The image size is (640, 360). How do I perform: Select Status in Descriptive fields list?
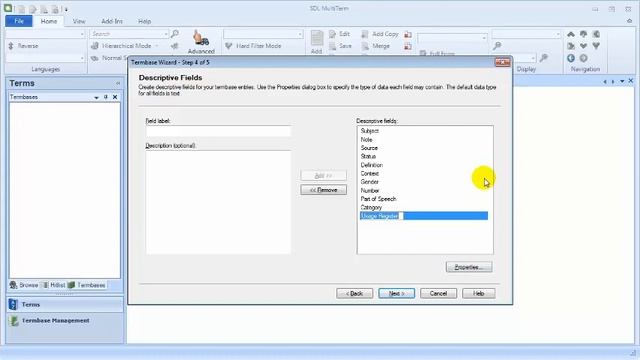[368, 156]
